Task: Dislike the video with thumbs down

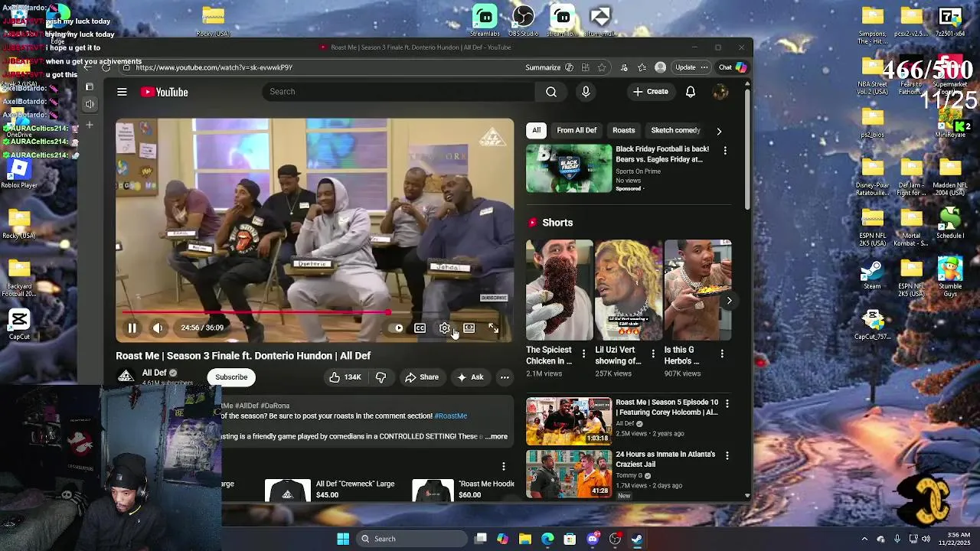Action: coord(381,377)
